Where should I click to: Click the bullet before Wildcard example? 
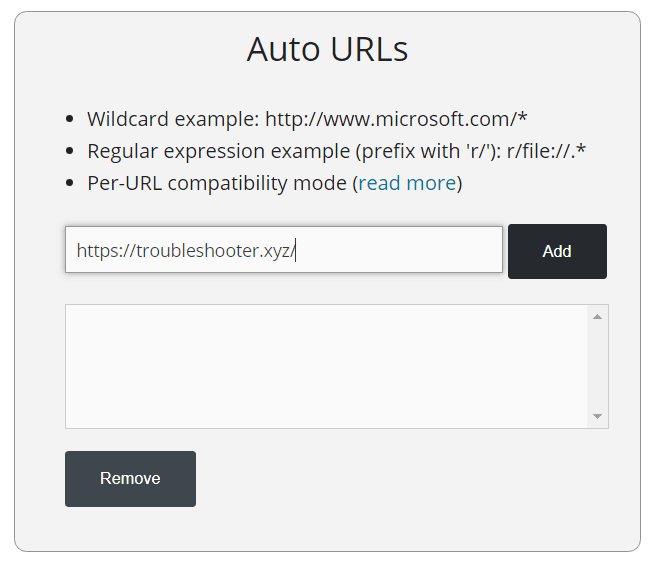[69, 120]
